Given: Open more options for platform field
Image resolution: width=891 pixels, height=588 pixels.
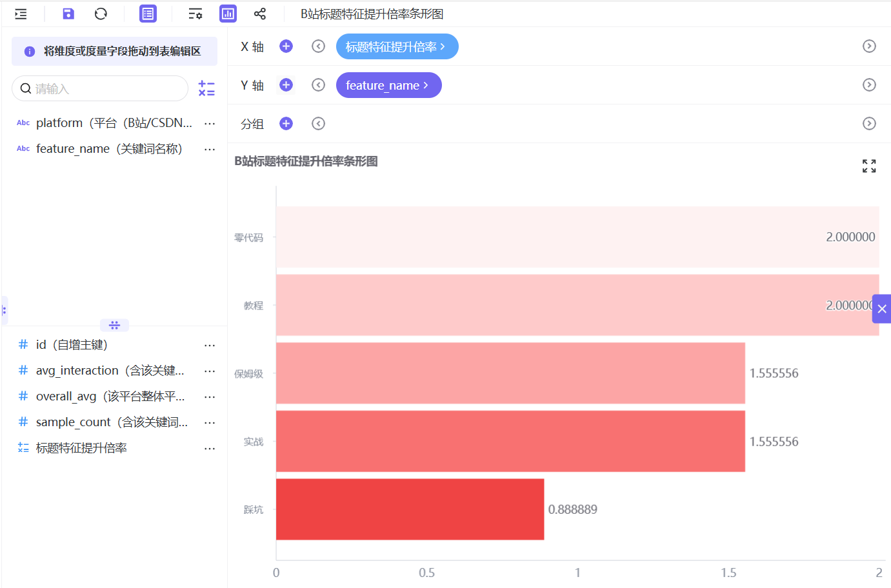Looking at the screenshot, I should (210, 123).
